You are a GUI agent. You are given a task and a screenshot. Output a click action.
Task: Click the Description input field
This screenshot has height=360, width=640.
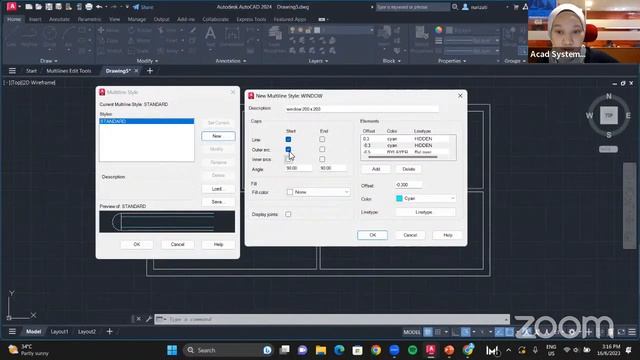tap(361, 109)
